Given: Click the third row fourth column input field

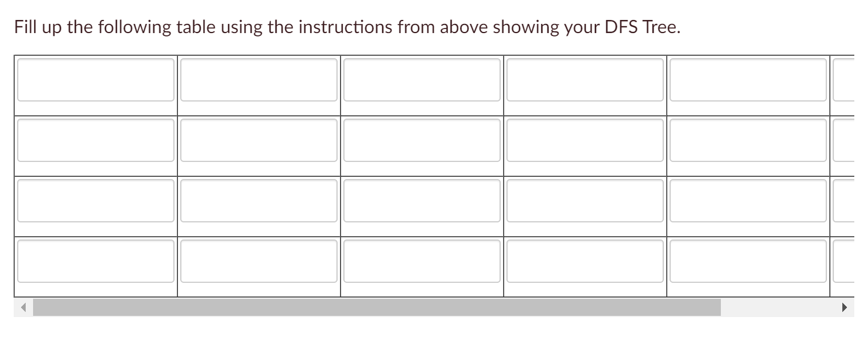Looking at the screenshot, I should click(x=585, y=201).
